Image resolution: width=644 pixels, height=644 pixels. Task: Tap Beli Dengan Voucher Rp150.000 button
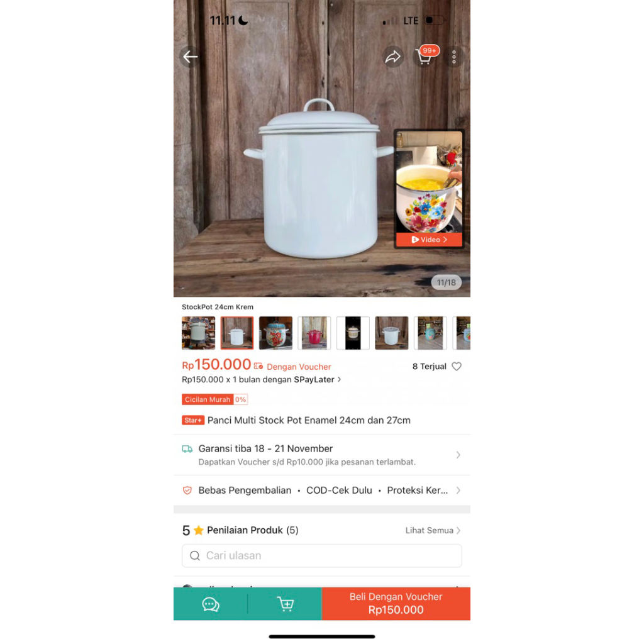(396, 603)
